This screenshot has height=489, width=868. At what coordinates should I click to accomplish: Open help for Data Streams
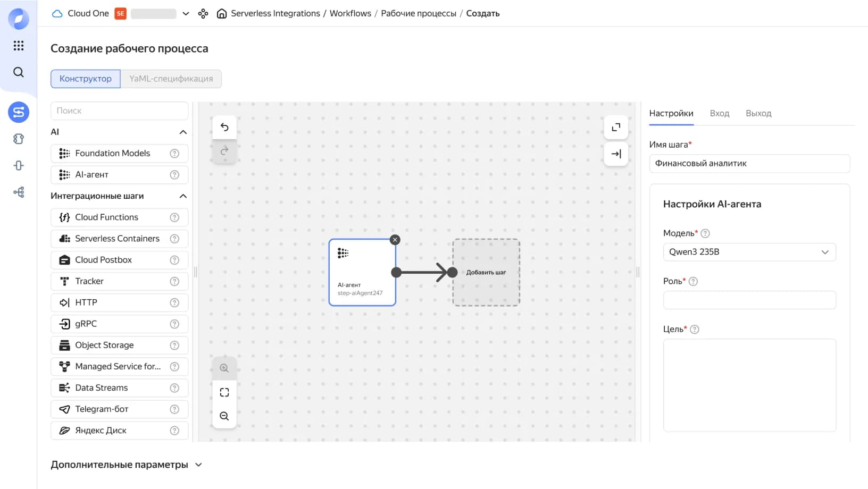[174, 388]
